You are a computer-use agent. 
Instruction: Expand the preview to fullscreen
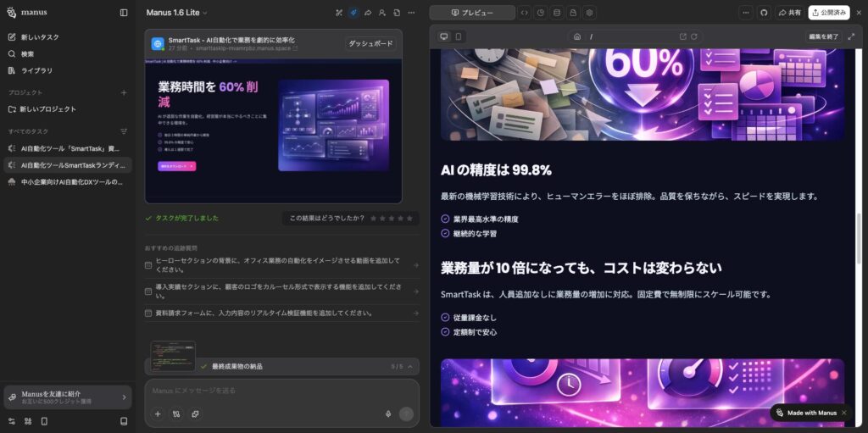[x=851, y=36]
